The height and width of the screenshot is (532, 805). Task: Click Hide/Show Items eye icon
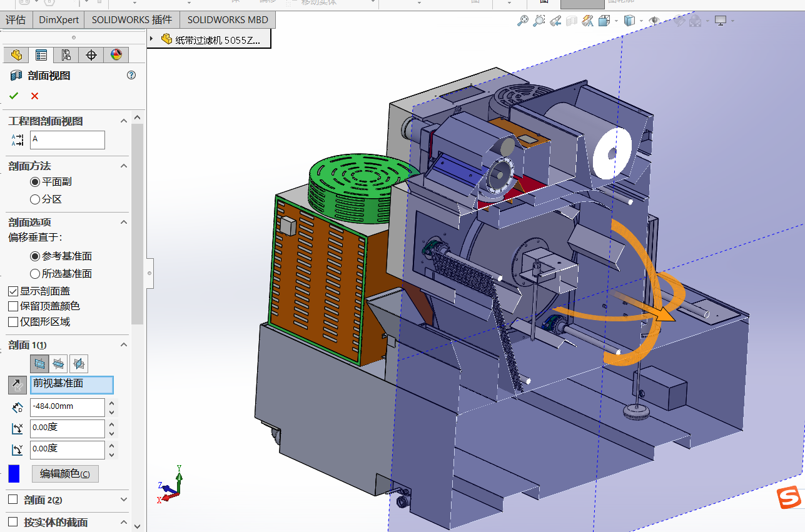click(x=654, y=21)
